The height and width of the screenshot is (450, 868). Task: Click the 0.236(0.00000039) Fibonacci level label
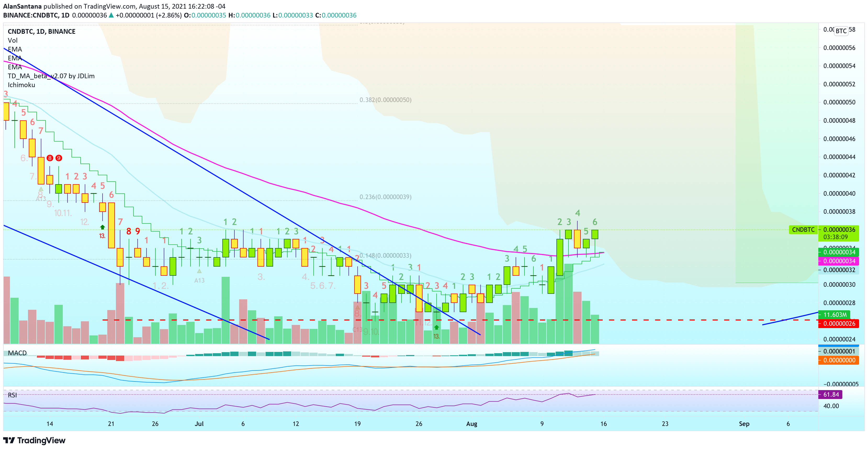point(385,197)
